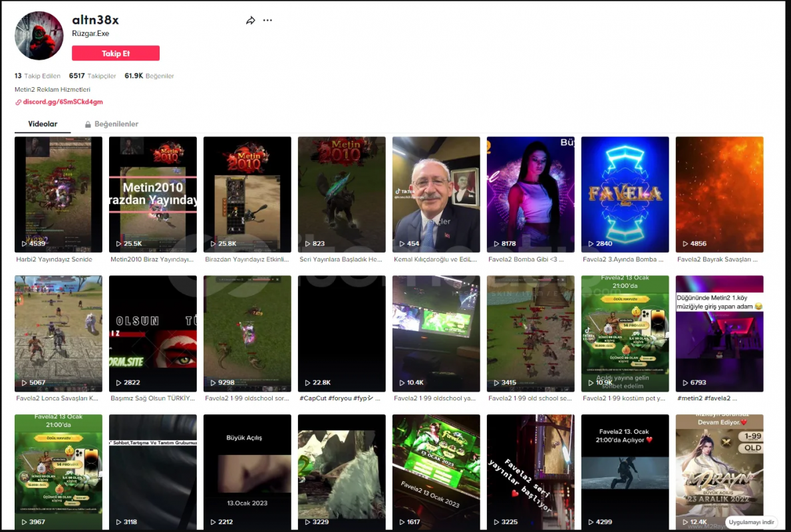791x532 pixels.
Task: Click the caption Favela2 1-99 oldschool ya...
Action: tap(435, 398)
